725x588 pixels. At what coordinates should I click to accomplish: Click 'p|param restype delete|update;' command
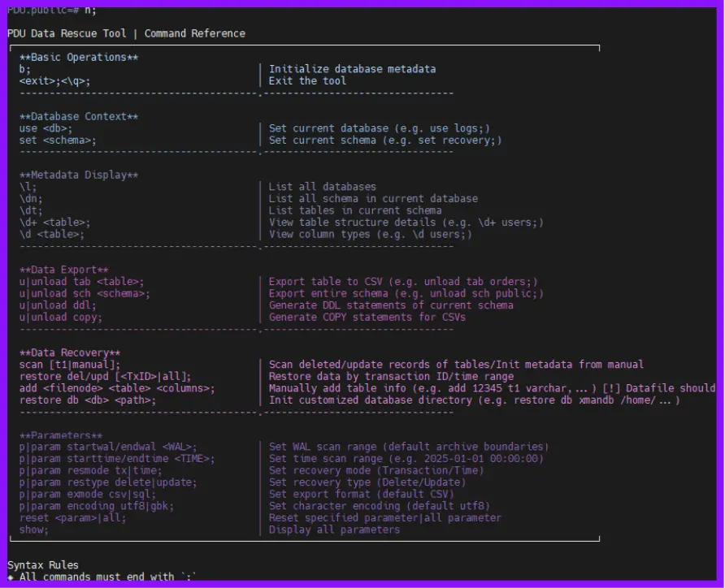coord(108,482)
